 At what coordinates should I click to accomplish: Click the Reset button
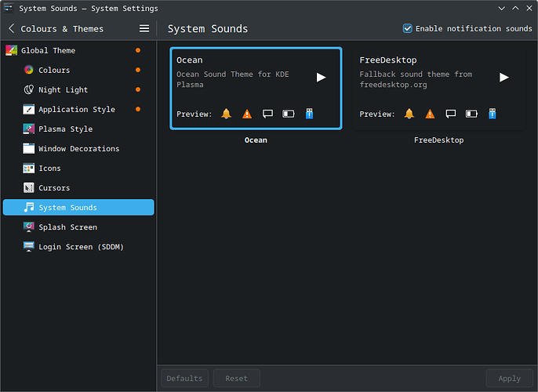(236, 379)
